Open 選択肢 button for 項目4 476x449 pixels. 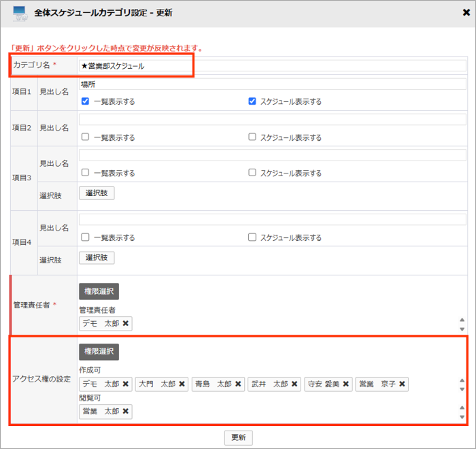point(97,258)
